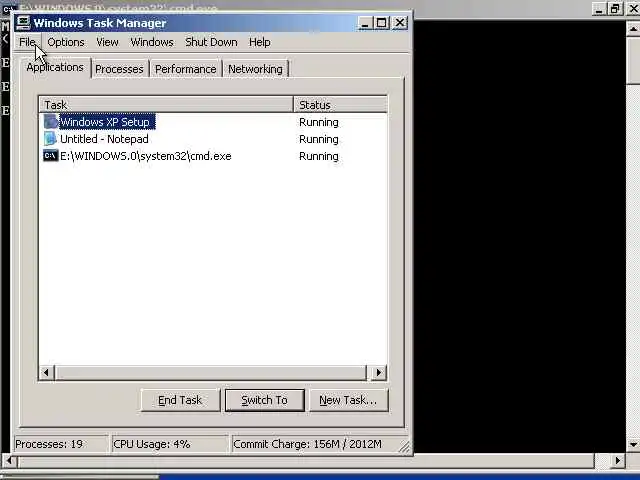
Task: Sort by the Status column header
Action: [340, 104]
